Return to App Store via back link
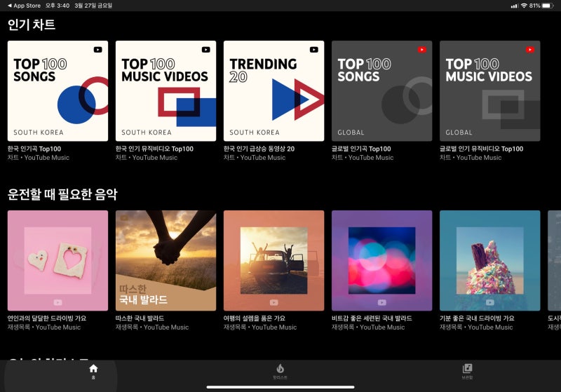The image size is (561, 392). pyautogui.click(x=24, y=6)
